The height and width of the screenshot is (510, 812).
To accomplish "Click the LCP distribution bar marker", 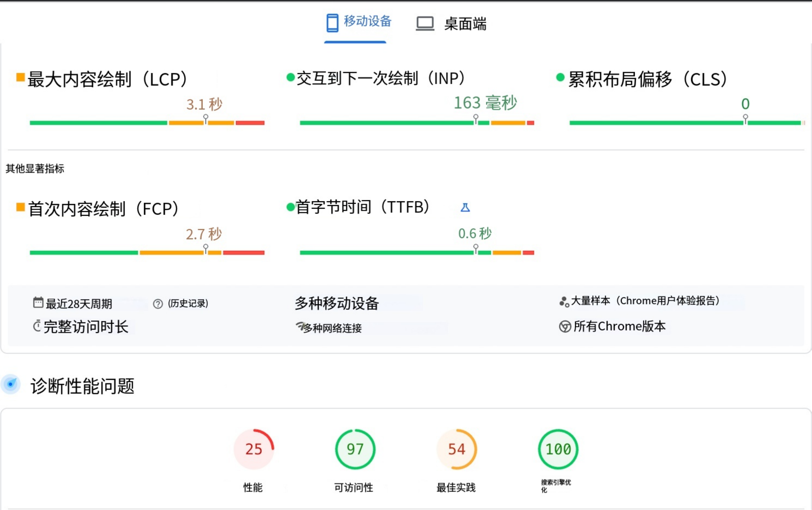I will 206,119.
